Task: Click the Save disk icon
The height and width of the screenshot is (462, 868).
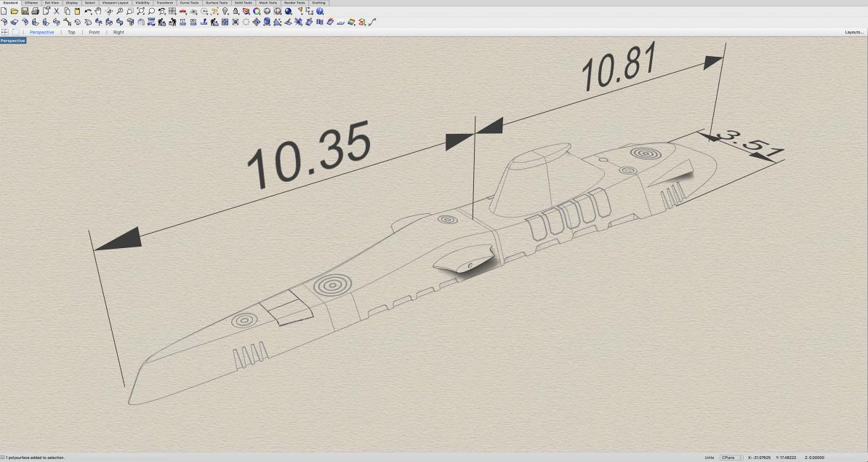Action: pos(25,12)
